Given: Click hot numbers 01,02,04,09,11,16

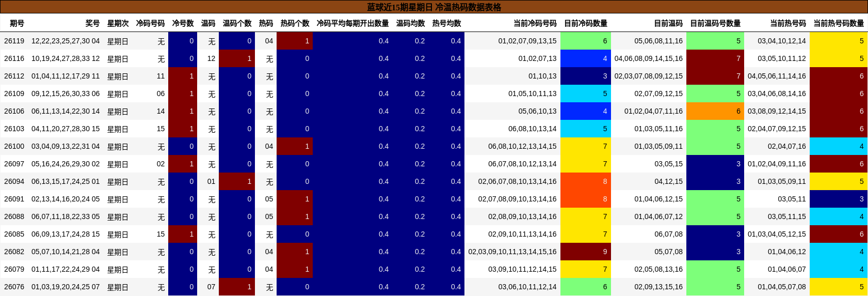Looking at the screenshot, I should click(777, 164).
